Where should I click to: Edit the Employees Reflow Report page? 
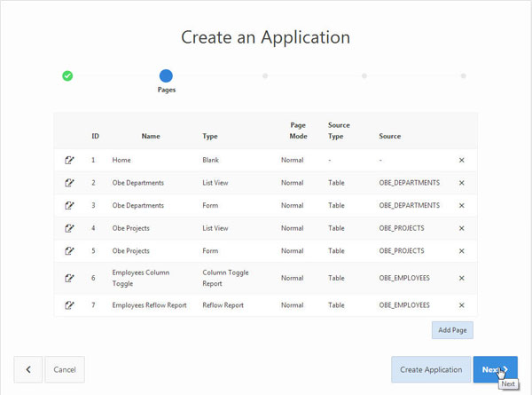click(69, 305)
